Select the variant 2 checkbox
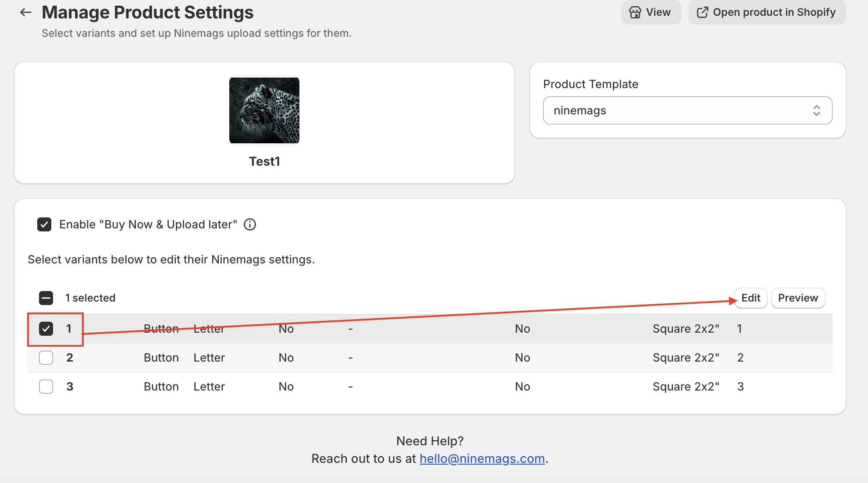This screenshot has width=868, height=483. coord(46,358)
